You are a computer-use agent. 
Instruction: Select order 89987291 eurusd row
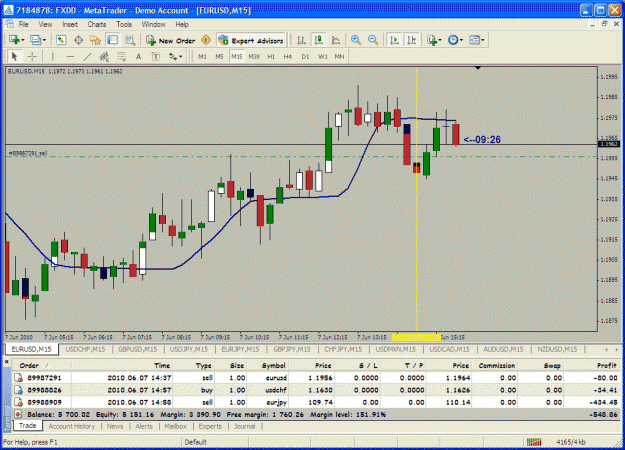click(x=316, y=377)
